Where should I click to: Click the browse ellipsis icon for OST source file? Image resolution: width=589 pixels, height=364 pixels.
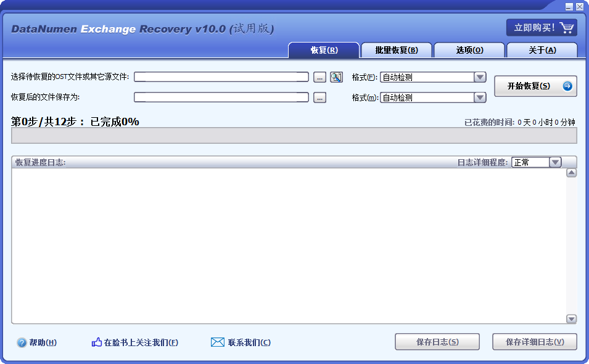pos(319,77)
